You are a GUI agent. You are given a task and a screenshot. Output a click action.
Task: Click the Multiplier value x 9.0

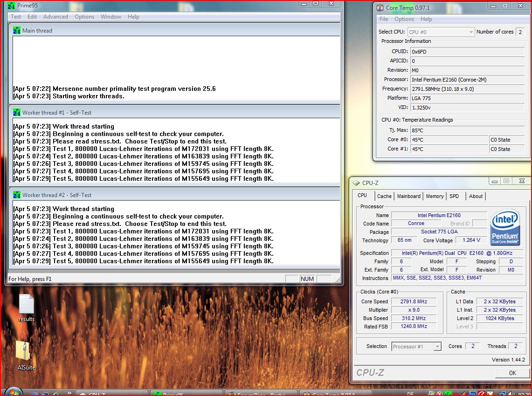(x=414, y=310)
